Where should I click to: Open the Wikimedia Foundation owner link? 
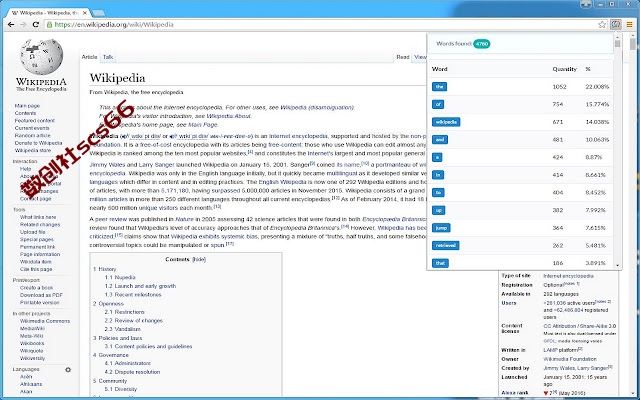click(570, 359)
